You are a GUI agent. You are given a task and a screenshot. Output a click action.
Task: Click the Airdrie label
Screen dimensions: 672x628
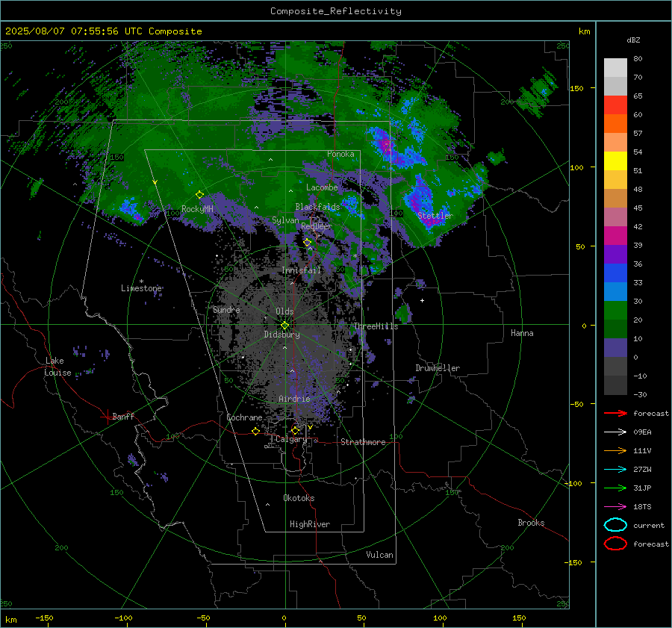click(294, 399)
